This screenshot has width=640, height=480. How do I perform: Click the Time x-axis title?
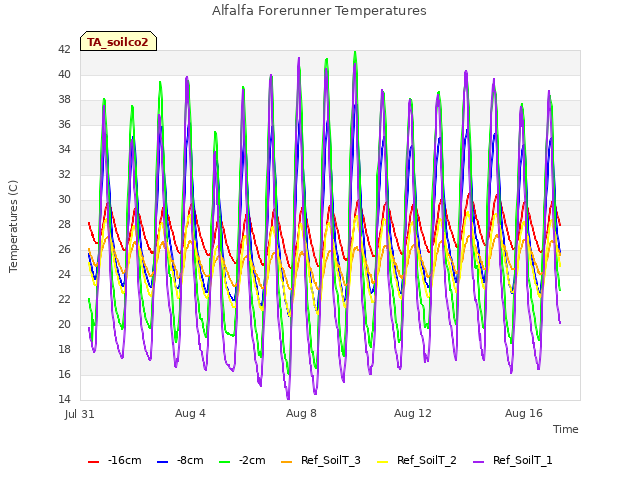(x=566, y=429)
